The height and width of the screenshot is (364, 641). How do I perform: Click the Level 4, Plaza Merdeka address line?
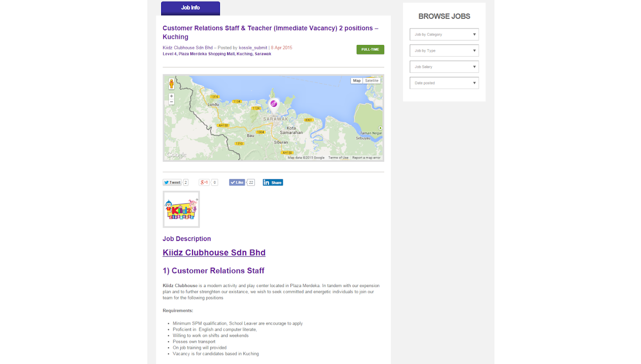tap(217, 54)
